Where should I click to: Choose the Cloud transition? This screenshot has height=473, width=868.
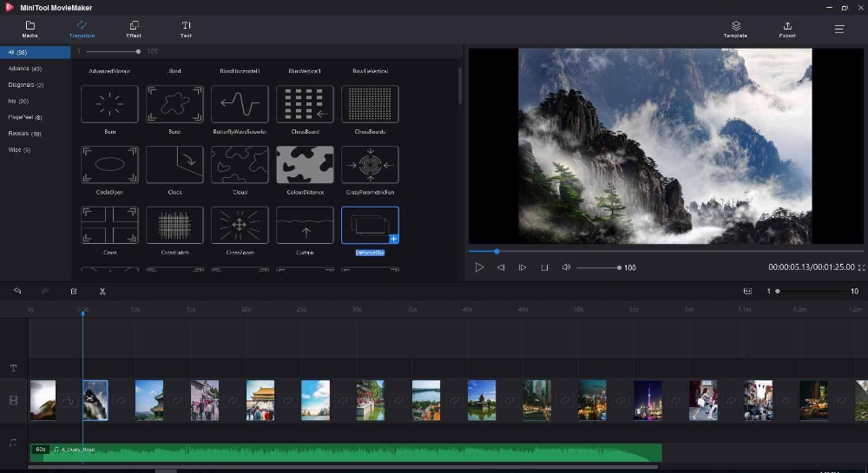240,164
